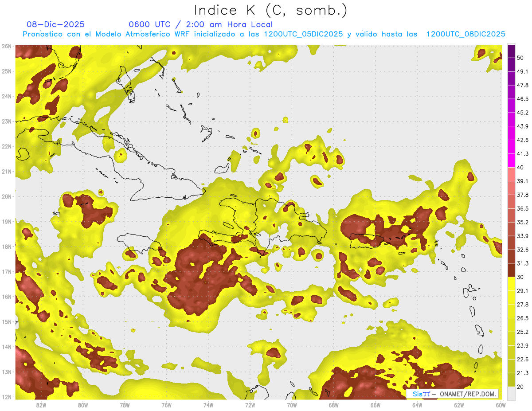532x411 pixels.
Task: Click the color bar value '35.2'
Action: [x=522, y=222]
